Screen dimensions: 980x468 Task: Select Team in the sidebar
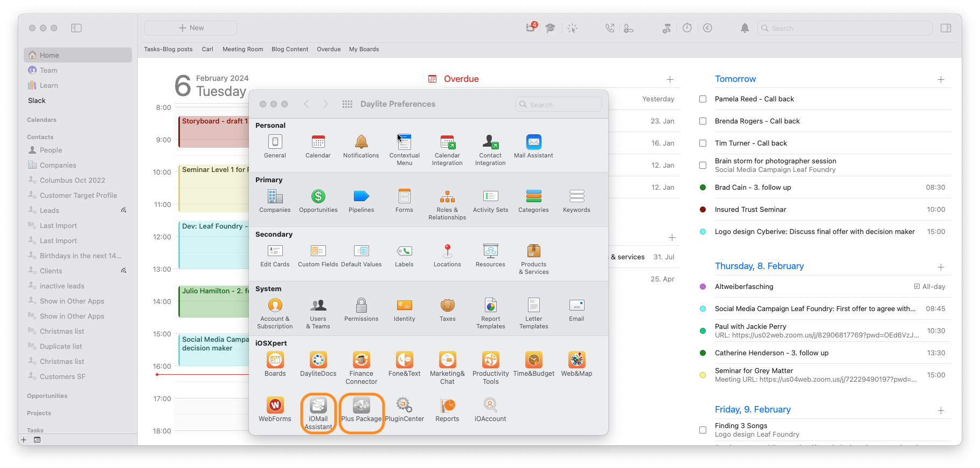(78, 70)
